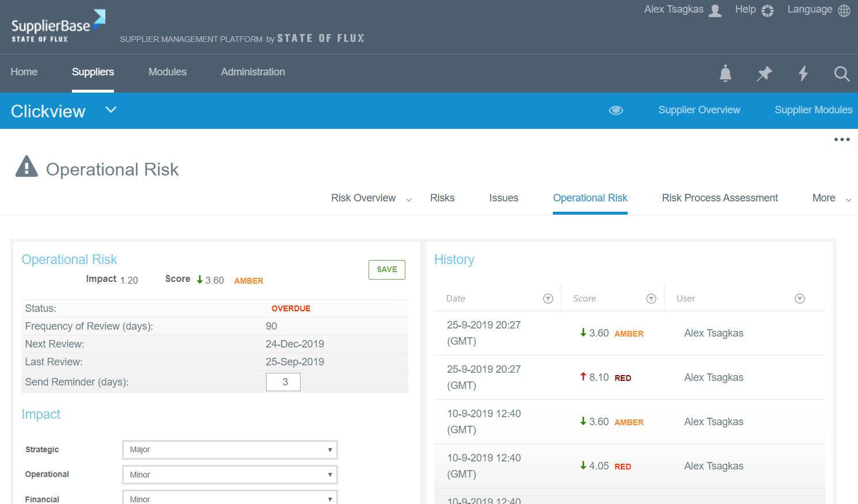Click the search magnifier icon
The image size is (858, 504).
(841, 74)
